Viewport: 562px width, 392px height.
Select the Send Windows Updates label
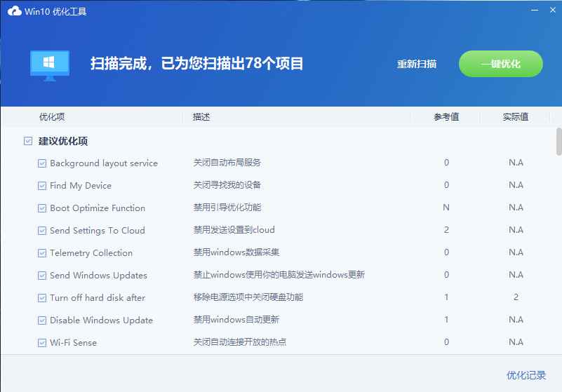[98, 275]
